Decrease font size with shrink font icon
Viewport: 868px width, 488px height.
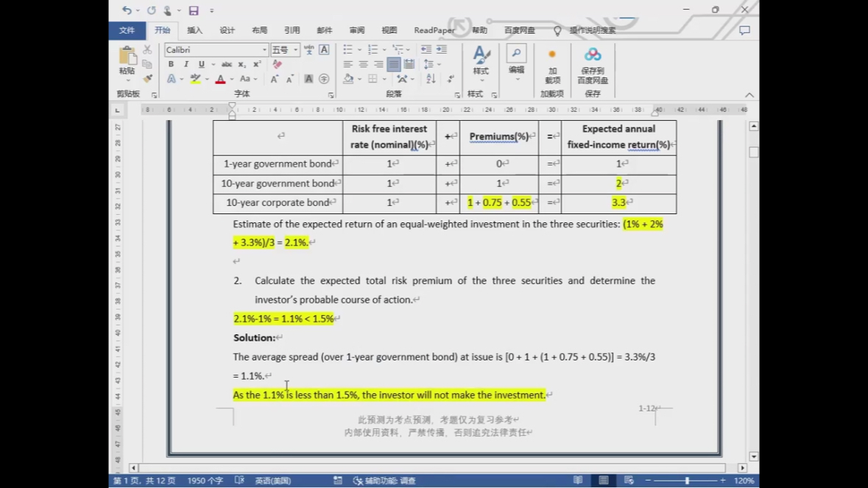coord(289,79)
